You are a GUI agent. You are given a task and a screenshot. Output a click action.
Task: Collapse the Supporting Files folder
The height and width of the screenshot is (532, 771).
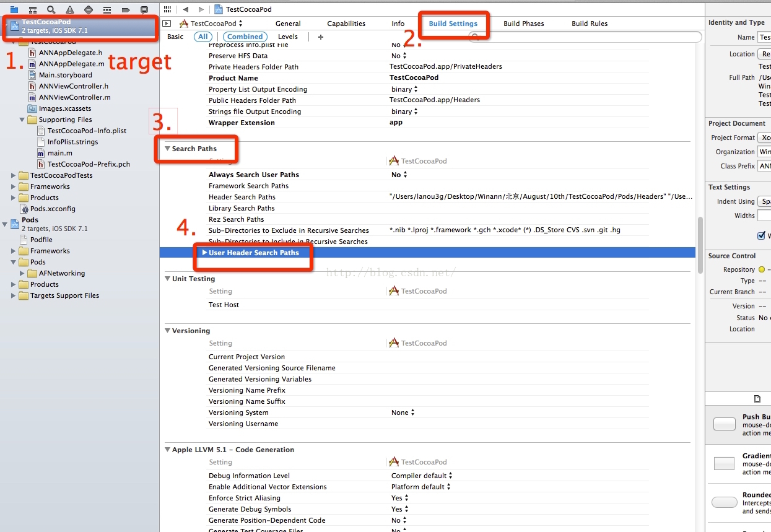point(22,120)
